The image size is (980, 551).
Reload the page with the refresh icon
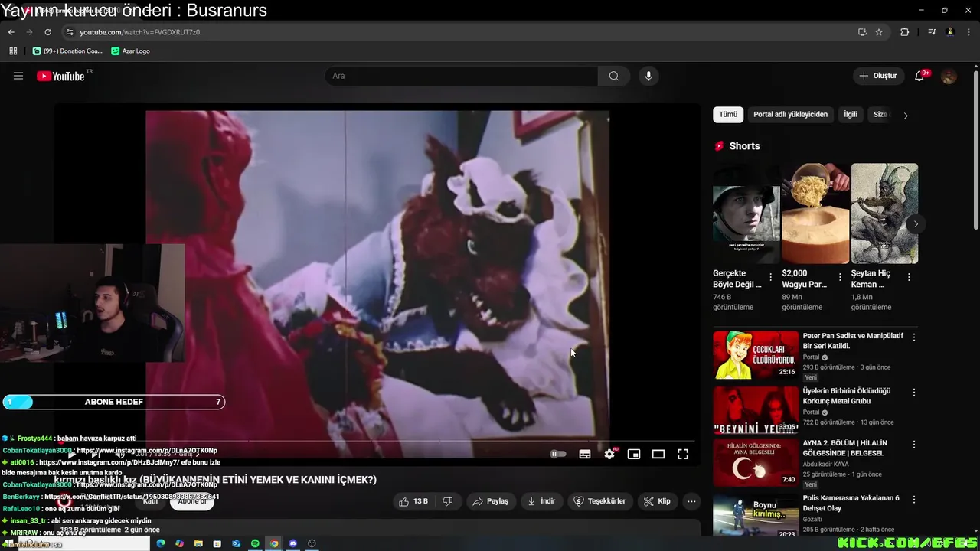tap(47, 32)
